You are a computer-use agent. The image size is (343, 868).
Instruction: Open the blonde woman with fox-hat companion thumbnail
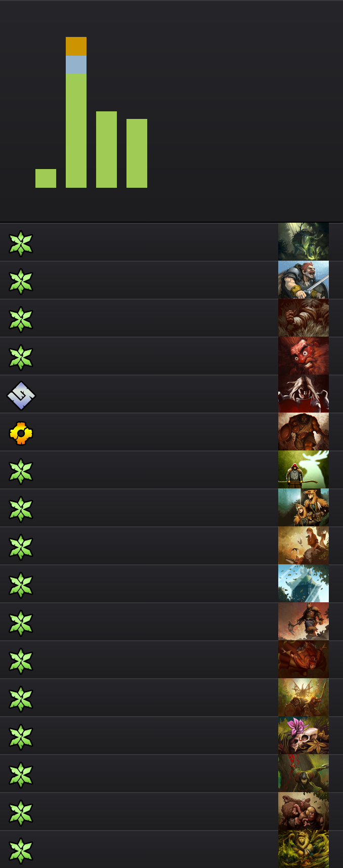click(x=304, y=508)
